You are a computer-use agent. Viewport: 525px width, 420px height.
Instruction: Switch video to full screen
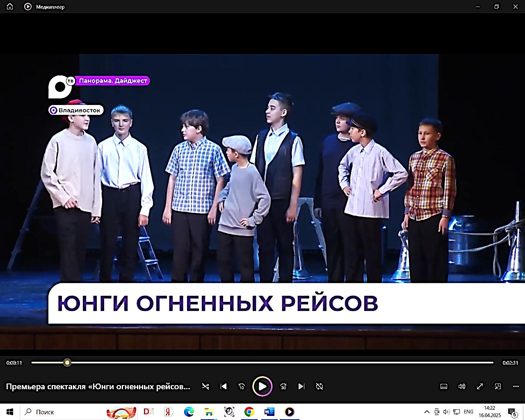tap(480, 386)
